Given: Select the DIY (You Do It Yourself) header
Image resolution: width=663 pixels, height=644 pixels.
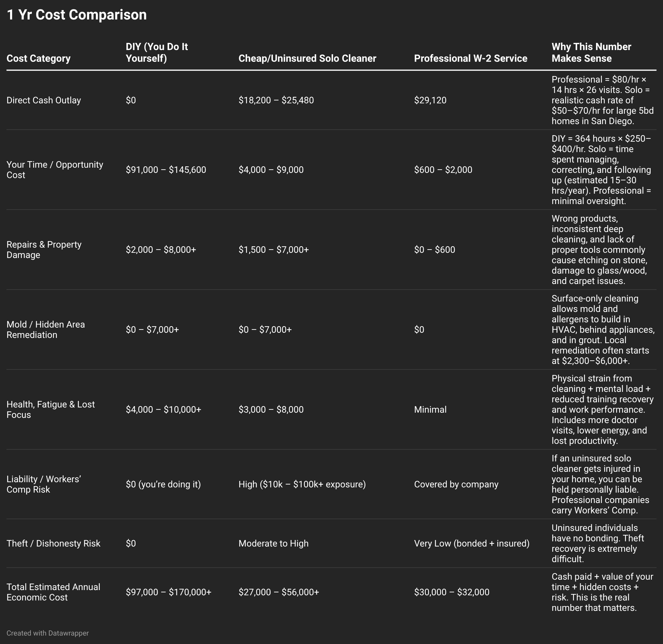Looking at the screenshot, I should click(157, 52).
